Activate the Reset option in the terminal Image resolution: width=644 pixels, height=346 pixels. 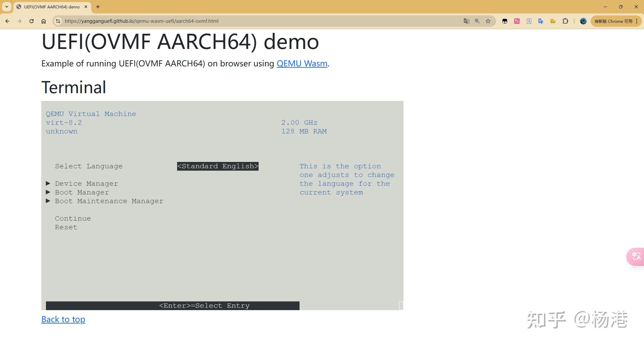tap(66, 227)
